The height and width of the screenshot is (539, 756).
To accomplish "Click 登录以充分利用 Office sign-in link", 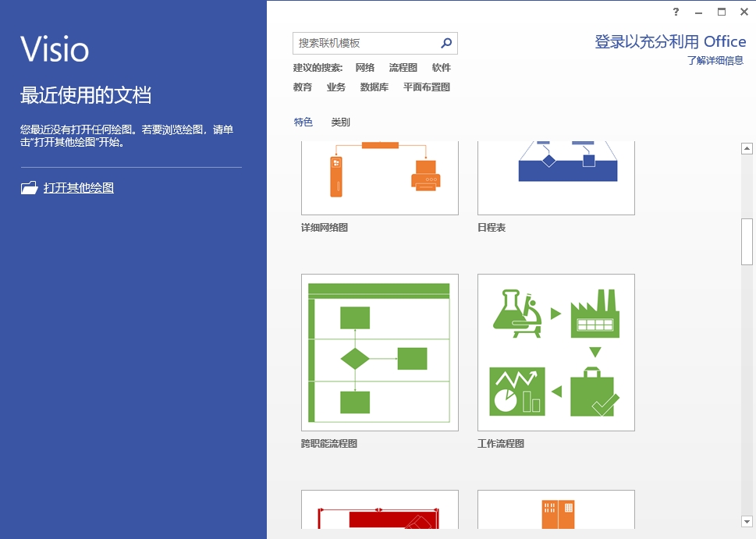I will pos(670,42).
